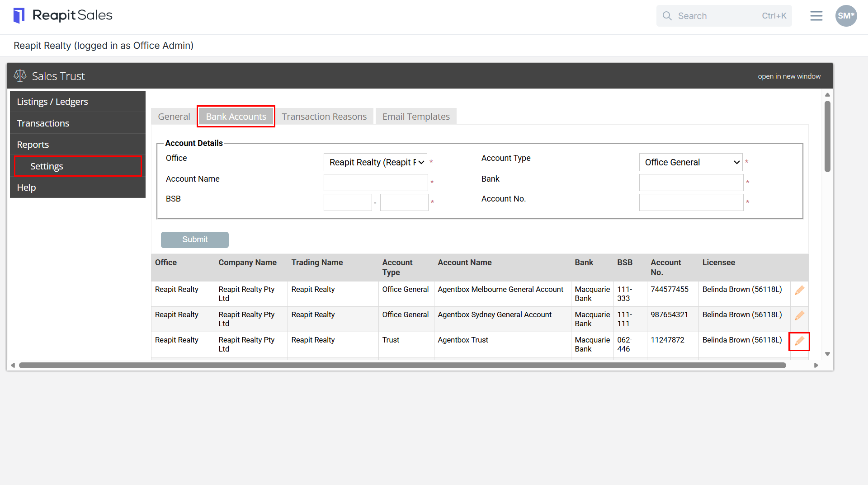Image resolution: width=868 pixels, height=488 pixels.
Task: Click pencil icon for Agentbox Sydney General Account
Action: pyautogui.click(x=799, y=315)
